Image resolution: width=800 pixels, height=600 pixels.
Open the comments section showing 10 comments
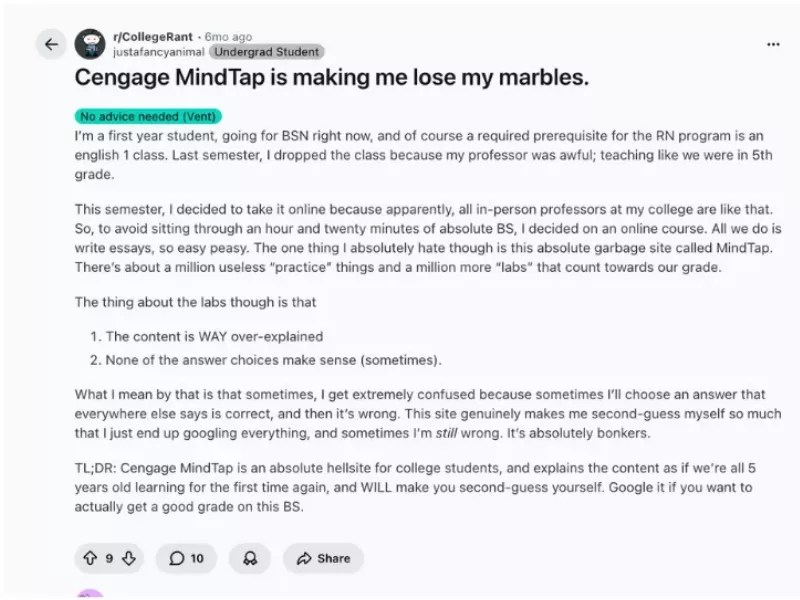point(185,559)
